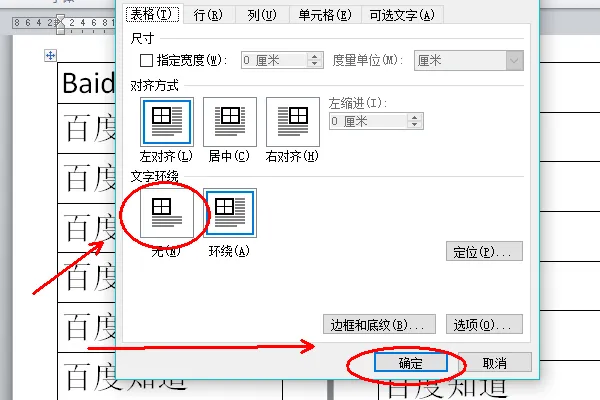Open 边框和底纹 settings
This screenshot has height=400, width=600.
pyautogui.click(x=379, y=324)
